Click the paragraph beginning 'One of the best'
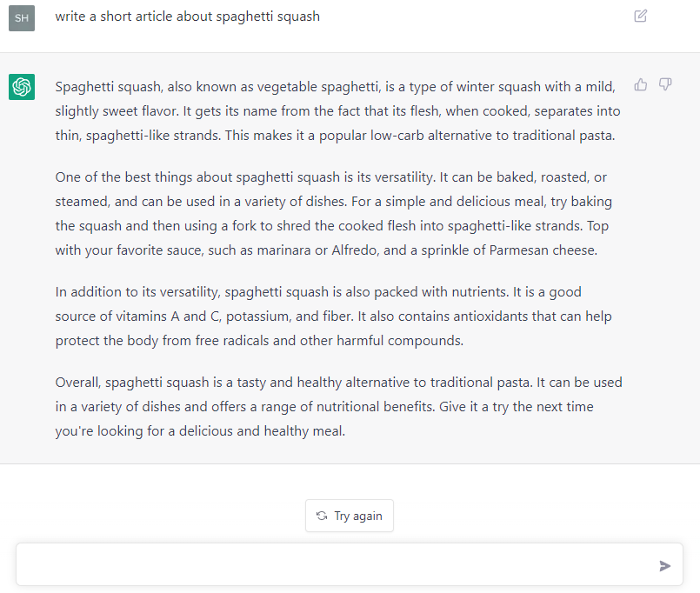The image size is (700, 593). tap(334, 213)
